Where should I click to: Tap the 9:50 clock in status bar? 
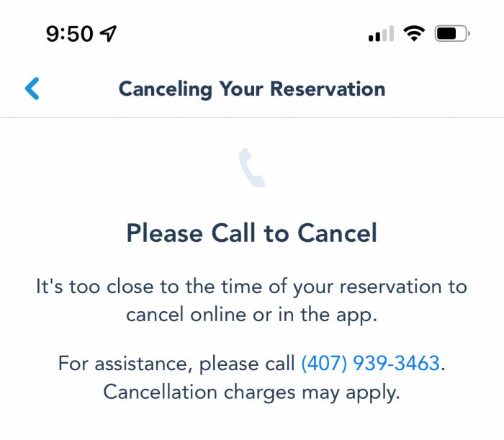pos(69,34)
